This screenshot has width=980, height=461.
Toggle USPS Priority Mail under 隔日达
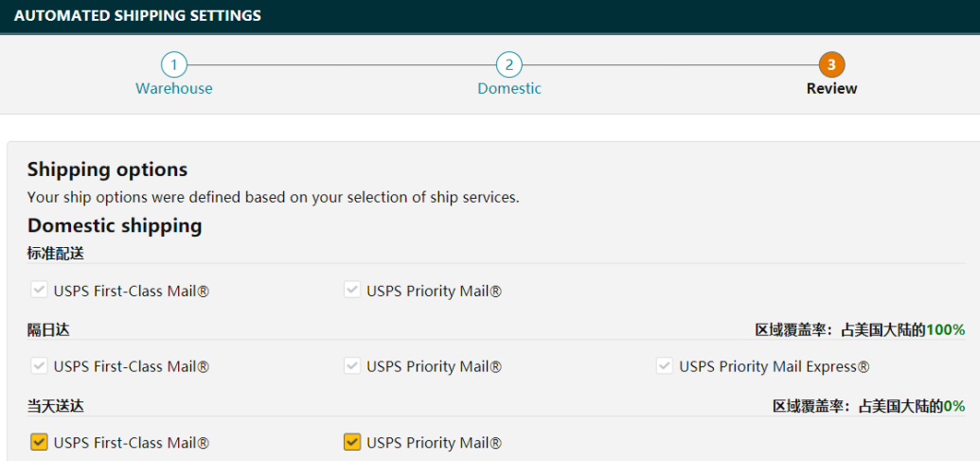pyautogui.click(x=352, y=365)
